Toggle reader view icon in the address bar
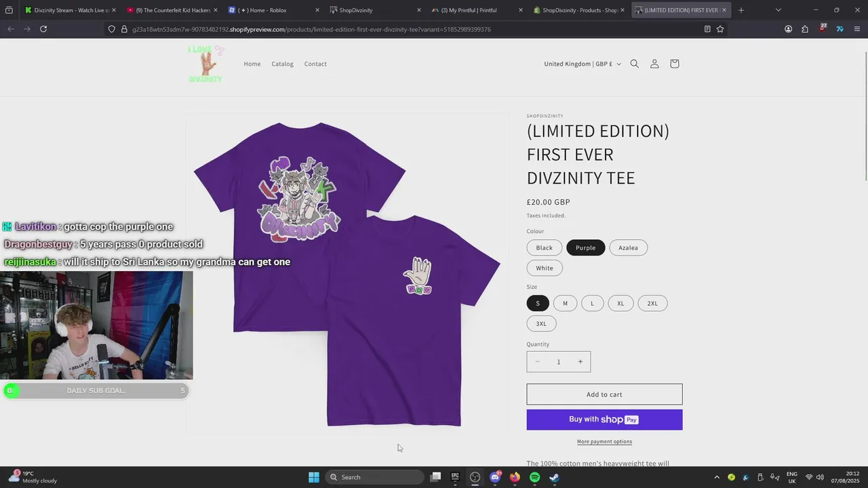The width and height of the screenshot is (868, 488). 707,29
